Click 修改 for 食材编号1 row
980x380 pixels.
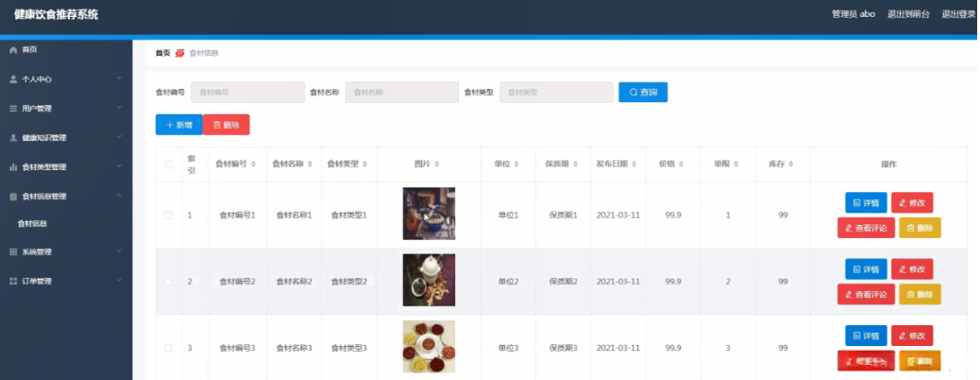point(912,203)
